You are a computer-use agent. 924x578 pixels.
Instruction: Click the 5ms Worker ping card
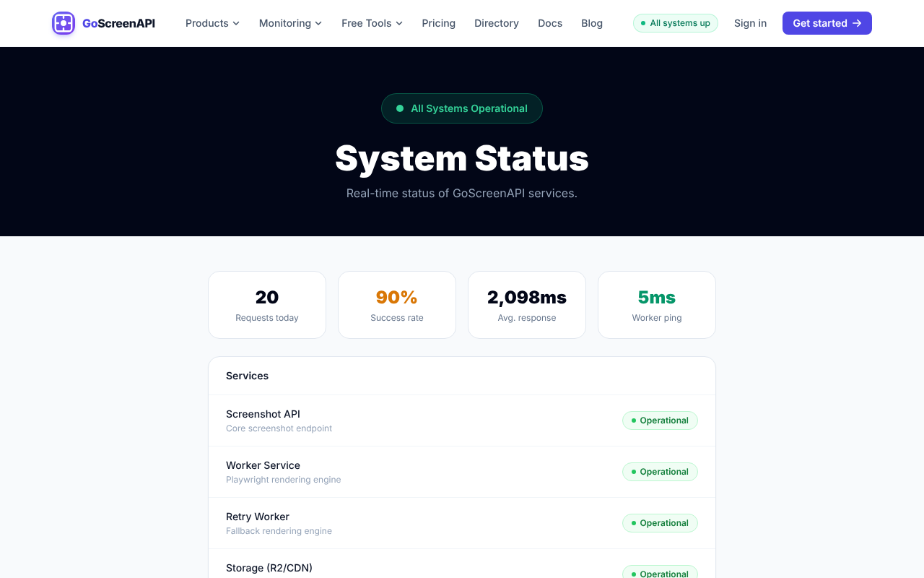657,305
